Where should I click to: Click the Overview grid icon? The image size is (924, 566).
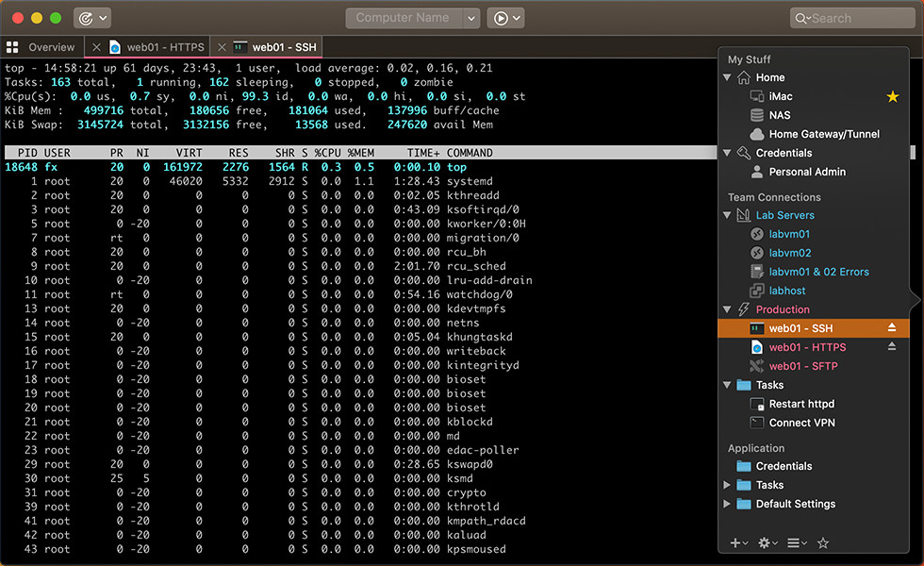coord(12,47)
